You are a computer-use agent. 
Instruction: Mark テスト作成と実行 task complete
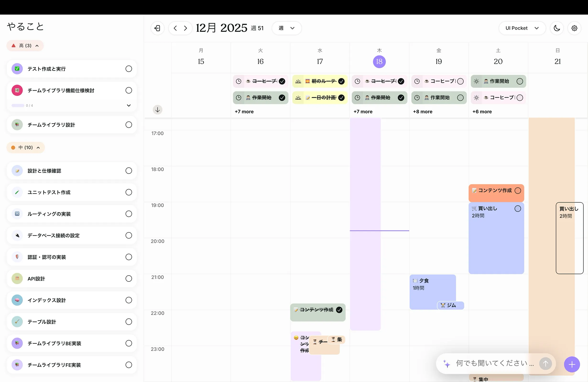(128, 69)
